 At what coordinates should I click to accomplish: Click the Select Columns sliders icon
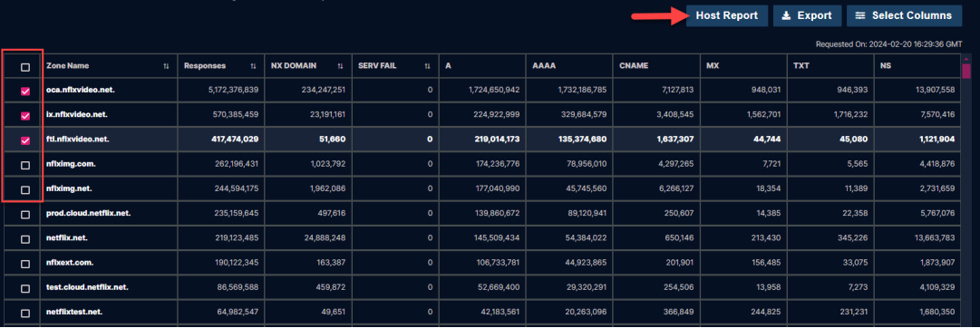pyautogui.click(x=860, y=15)
